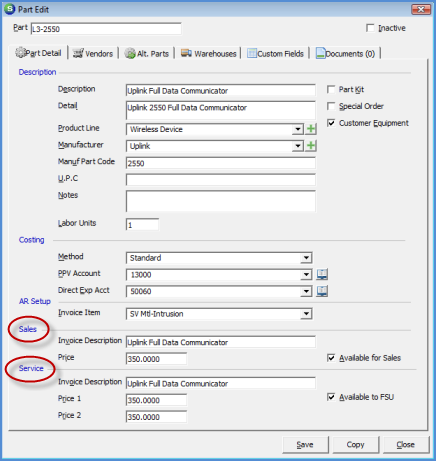Toggle the Special Order checkbox
The width and height of the screenshot is (436, 461).
[331, 106]
